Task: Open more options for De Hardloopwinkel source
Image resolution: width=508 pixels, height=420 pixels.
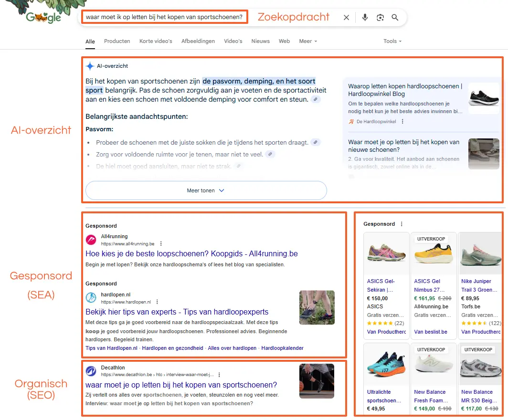Action: pyautogui.click(x=402, y=121)
